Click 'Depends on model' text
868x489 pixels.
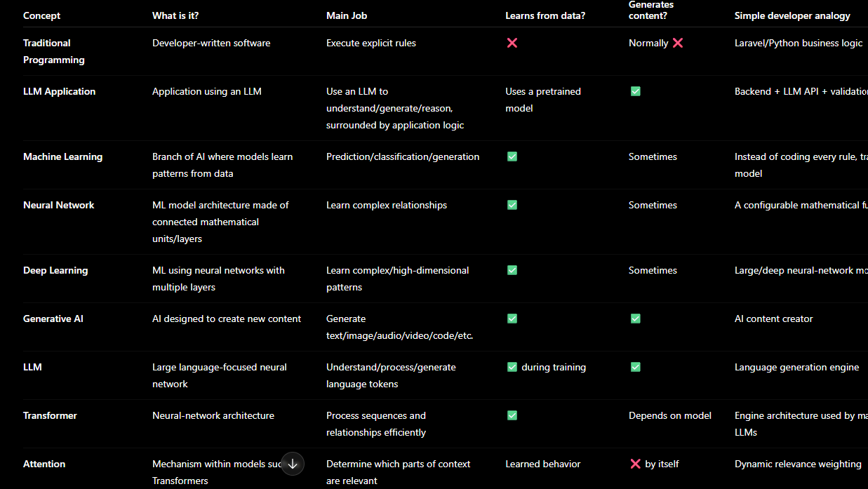[x=670, y=415]
